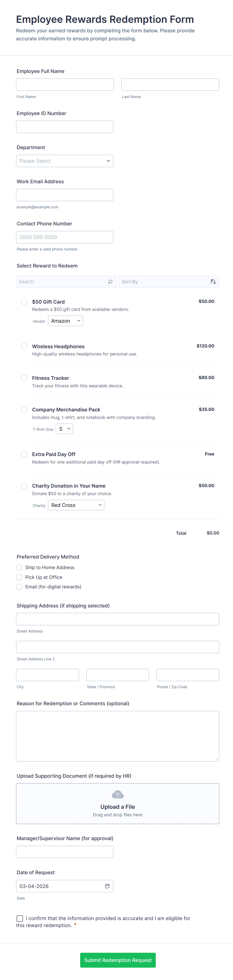This screenshot has height=980, width=233.
Task: Select the Wireless Headphones reward
Action: click(24, 346)
